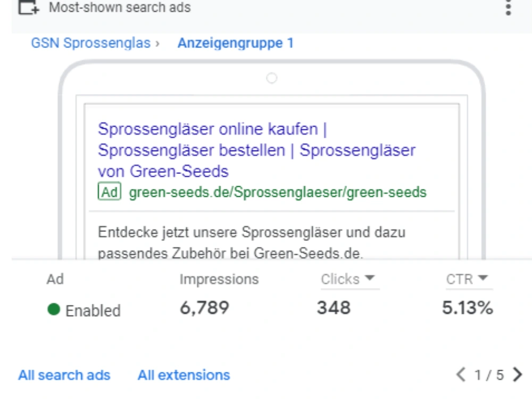Click the green-seeds.de display URL
Viewport: 532px width, 399px height.
(278, 192)
